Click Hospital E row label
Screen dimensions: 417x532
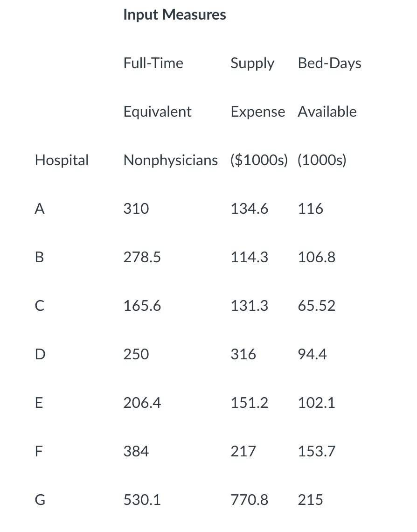pyautogui.click(x=39, y=403)
